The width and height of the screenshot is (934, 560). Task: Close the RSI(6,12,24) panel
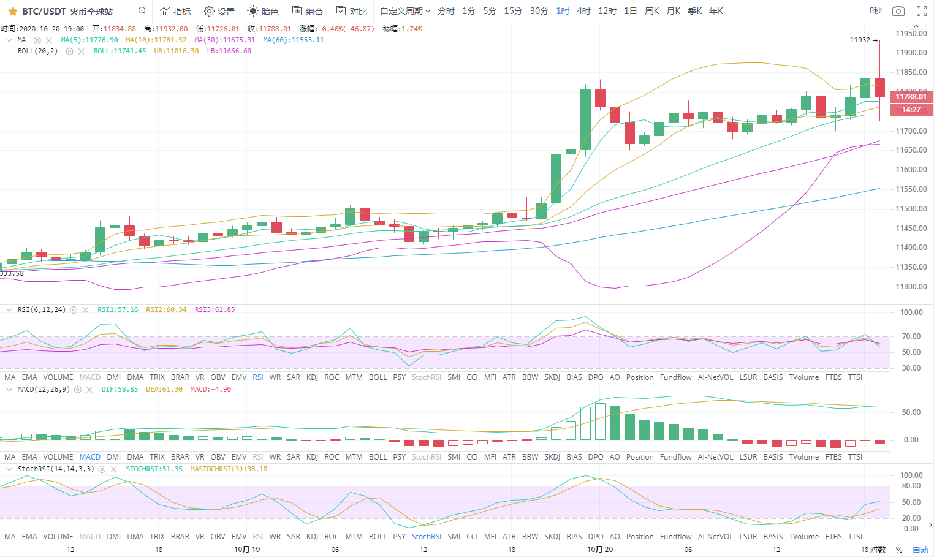coord(85,310)
